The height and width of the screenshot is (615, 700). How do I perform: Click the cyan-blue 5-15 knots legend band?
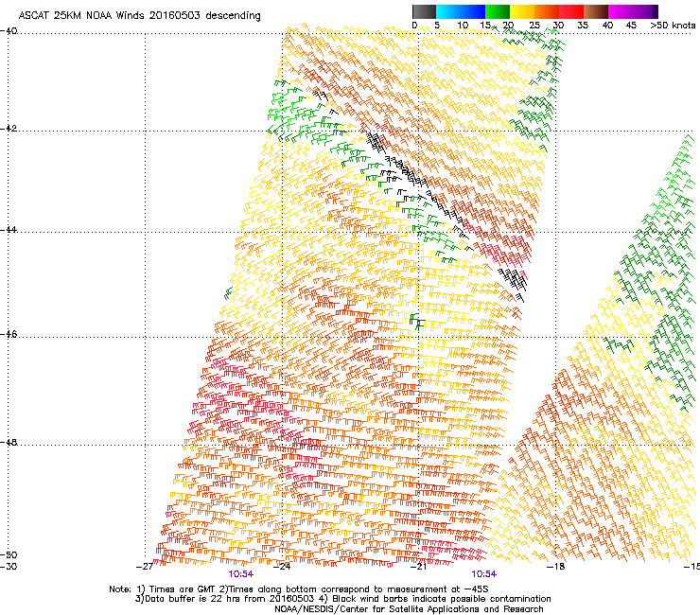pyautogui.click(x=461, y=11)
